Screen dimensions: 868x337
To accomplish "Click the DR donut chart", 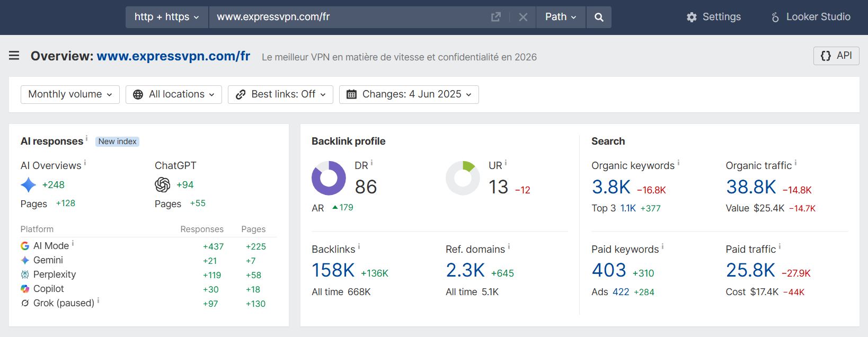I will coord(329,178).
